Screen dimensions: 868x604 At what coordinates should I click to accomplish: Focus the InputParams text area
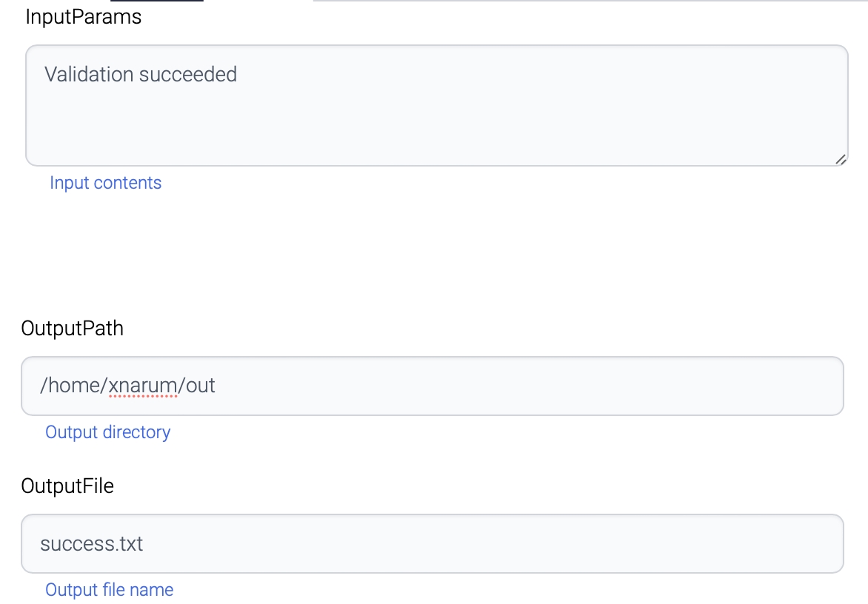click(x=436, y=118)
